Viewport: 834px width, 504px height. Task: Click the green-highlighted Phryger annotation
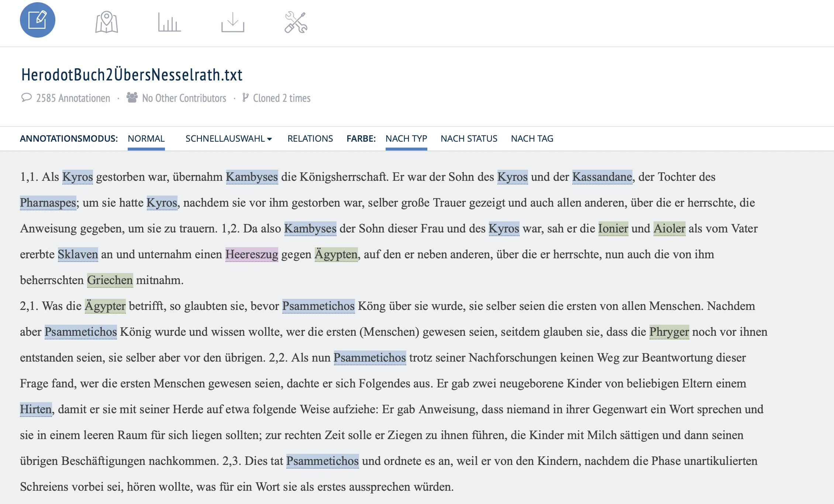[x=669, y=332]
